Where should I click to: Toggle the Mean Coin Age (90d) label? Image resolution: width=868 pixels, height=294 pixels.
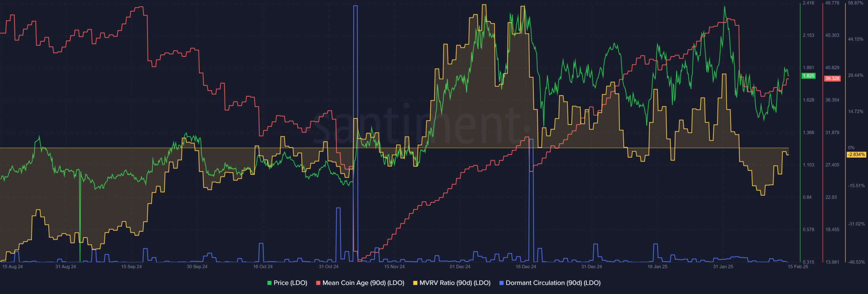pyautogui.click(x=363, y=283)
